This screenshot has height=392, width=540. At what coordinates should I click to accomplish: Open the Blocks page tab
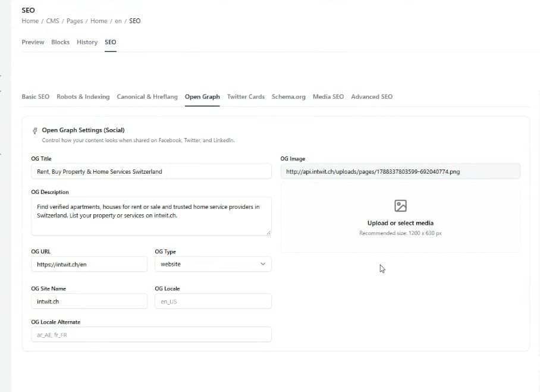click(60, 42)
